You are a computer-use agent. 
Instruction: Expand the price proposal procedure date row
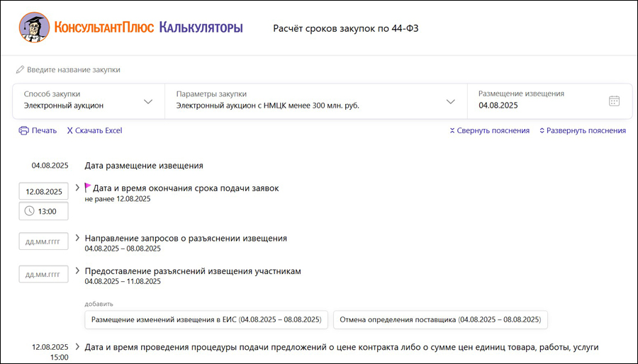pos(77,346)
